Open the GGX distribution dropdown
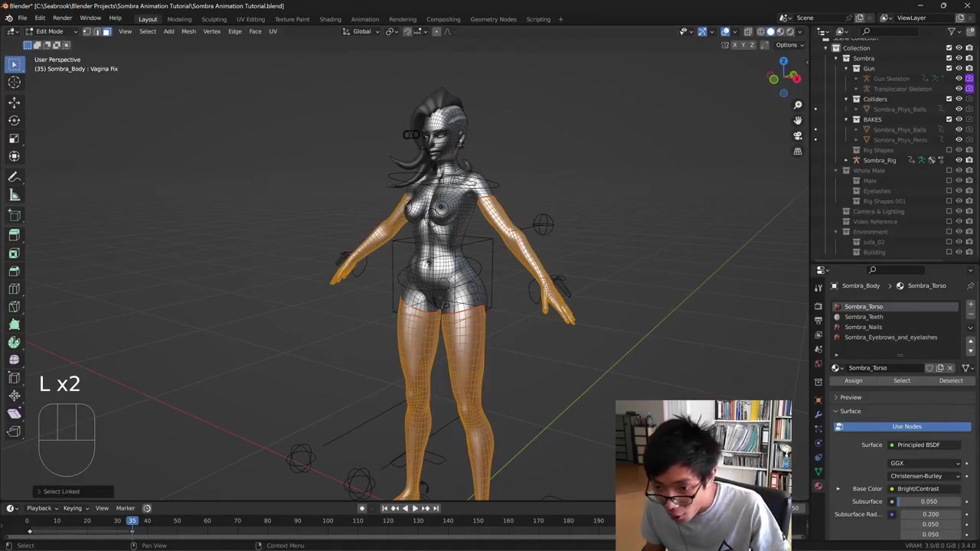 click(x=925, y=463)
